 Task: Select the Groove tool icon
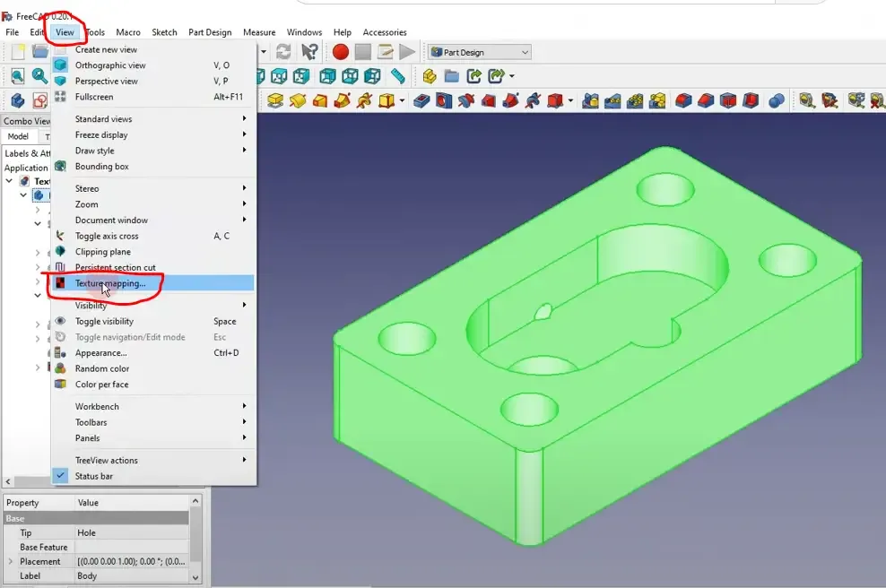pos(466,101)
